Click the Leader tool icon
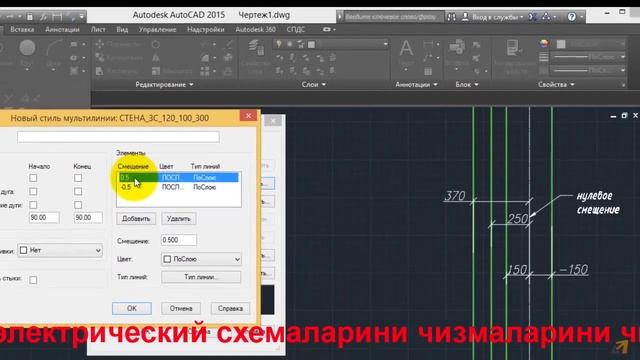The height and width of the screenshot is (360, 640). (428, 58)
